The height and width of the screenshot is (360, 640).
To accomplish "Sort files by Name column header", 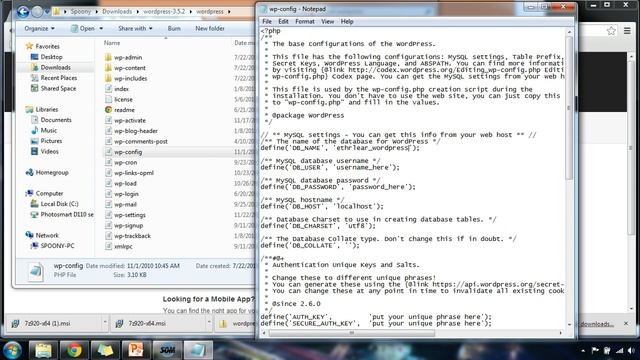I will (111, 43).
